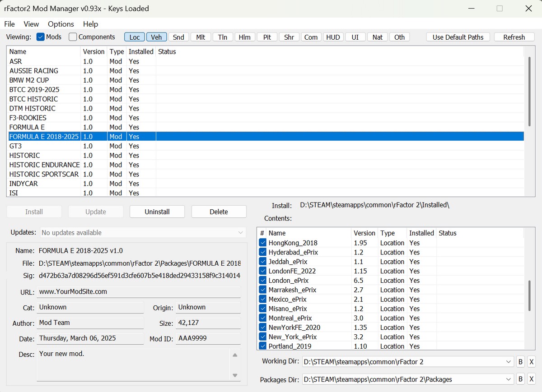The image size is (542, 392).
Task: Toggle the Snd filter button
Action: [179, 37]
